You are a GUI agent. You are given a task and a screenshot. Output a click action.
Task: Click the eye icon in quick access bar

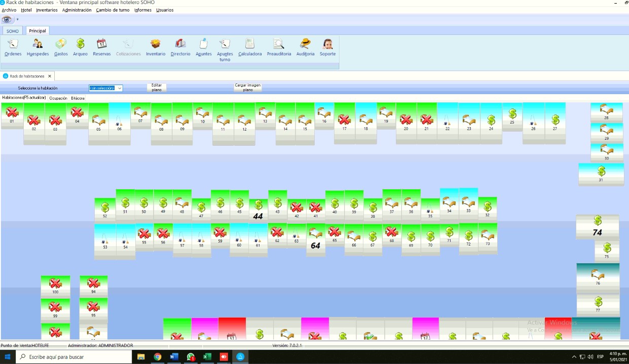coord(7,19)
